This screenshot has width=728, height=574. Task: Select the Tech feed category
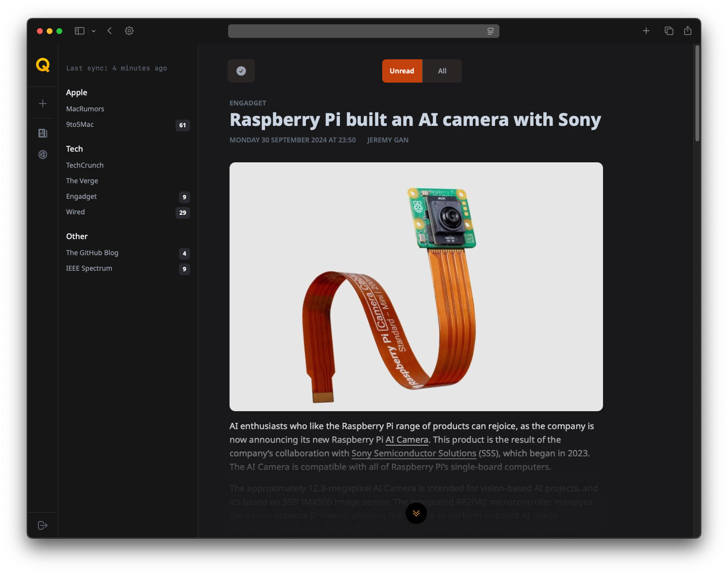coord(74,149)
